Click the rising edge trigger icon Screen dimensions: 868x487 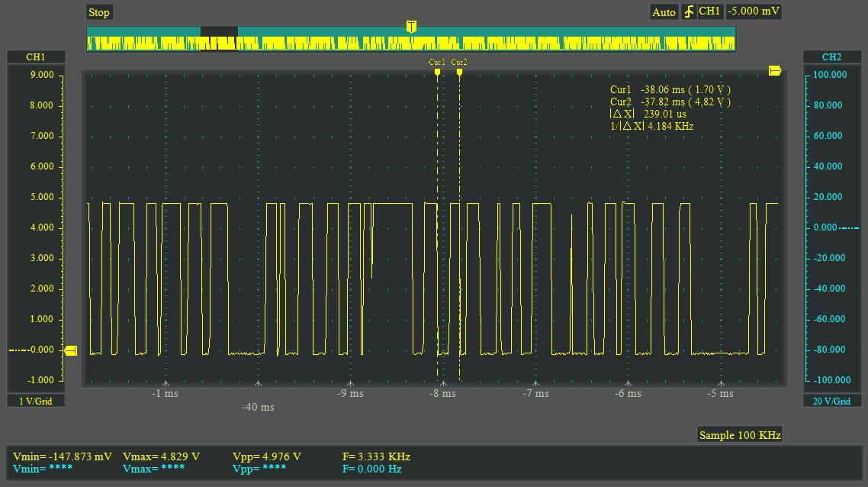click(x=689, y=12)
